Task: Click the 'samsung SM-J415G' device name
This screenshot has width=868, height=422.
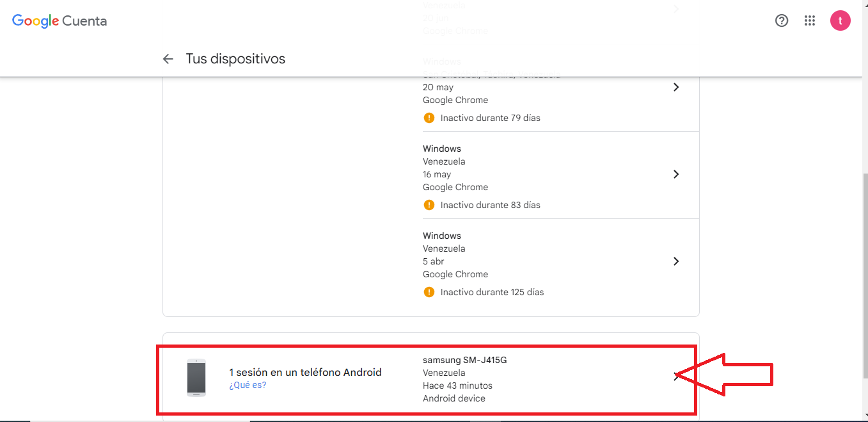Action: coord(465,360)
